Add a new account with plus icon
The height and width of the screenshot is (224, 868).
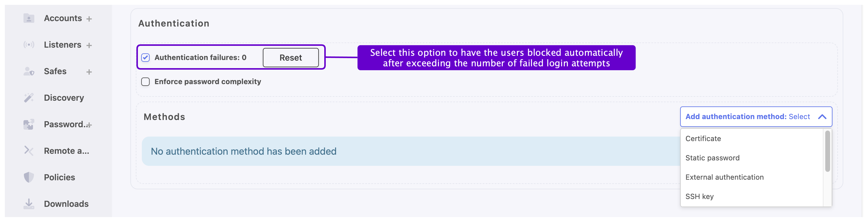tap(89, 19)
